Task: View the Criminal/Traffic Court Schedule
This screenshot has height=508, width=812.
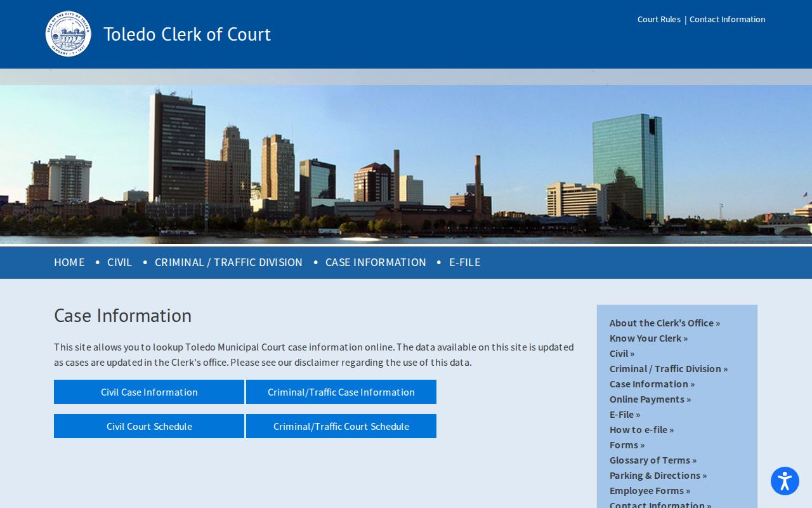Action: (341, 426)
